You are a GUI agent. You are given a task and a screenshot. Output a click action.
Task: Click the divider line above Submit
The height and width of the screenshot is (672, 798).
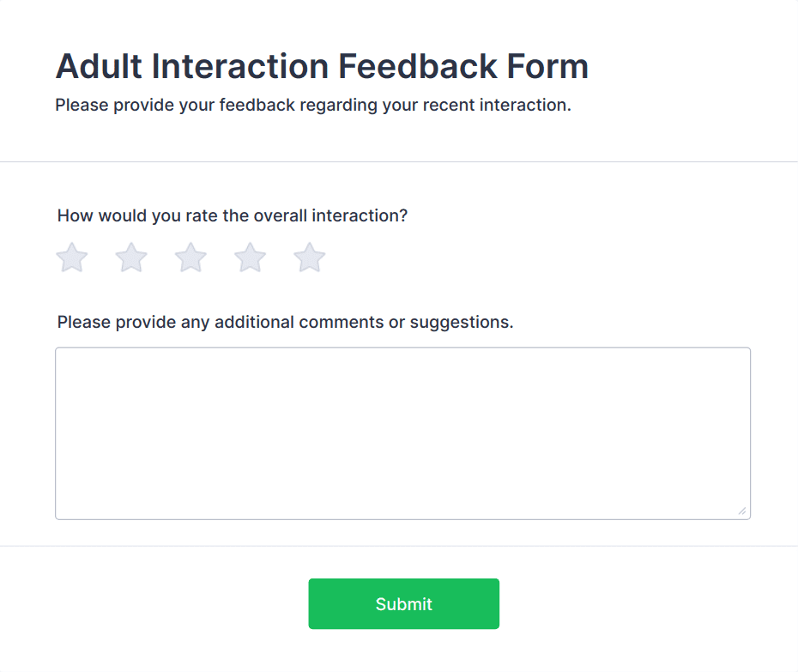coord(399,546)
